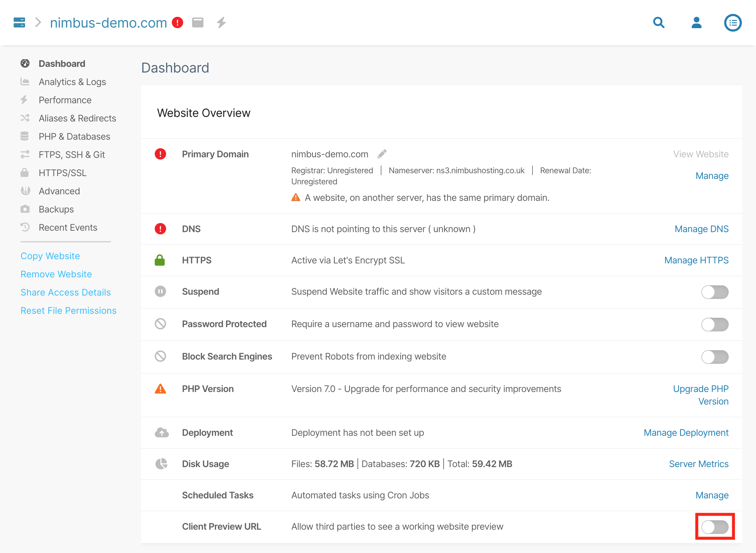Click the Manage DNS link
The width and height of the screenshot is (756, 553).
(701, 229)
